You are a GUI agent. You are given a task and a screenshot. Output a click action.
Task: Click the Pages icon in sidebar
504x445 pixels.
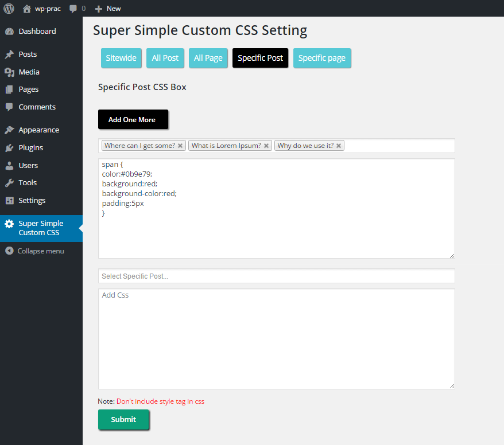click(x=9, y=89)
